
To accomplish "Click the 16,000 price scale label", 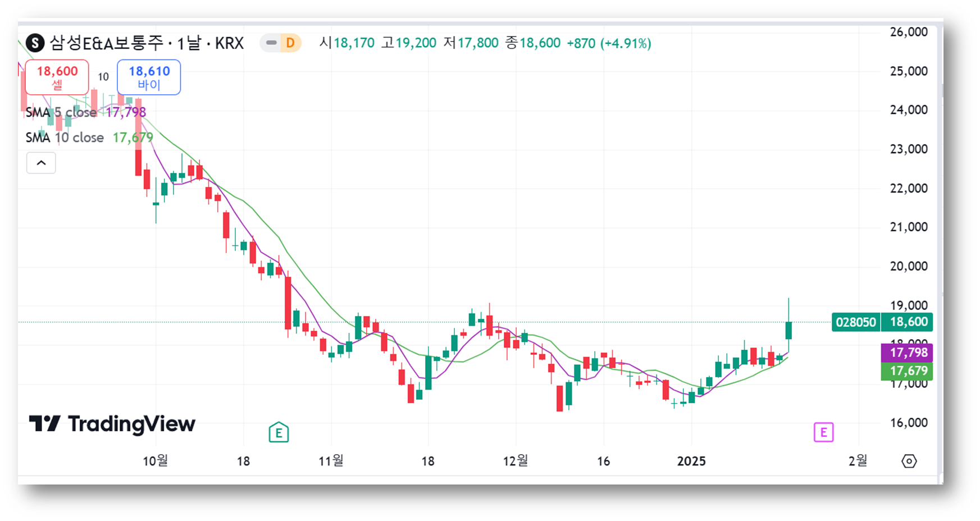I will click(909, 423).
